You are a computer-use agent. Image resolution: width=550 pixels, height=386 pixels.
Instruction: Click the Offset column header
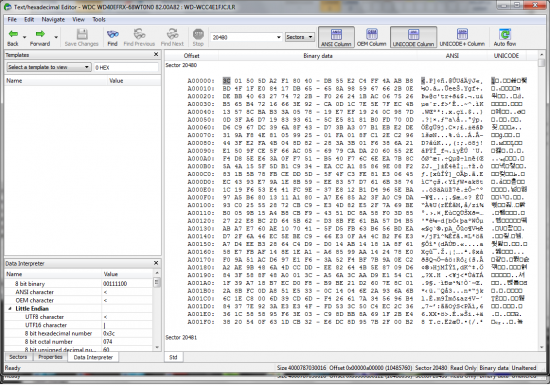pyautogui.click(x=192, y=56)
